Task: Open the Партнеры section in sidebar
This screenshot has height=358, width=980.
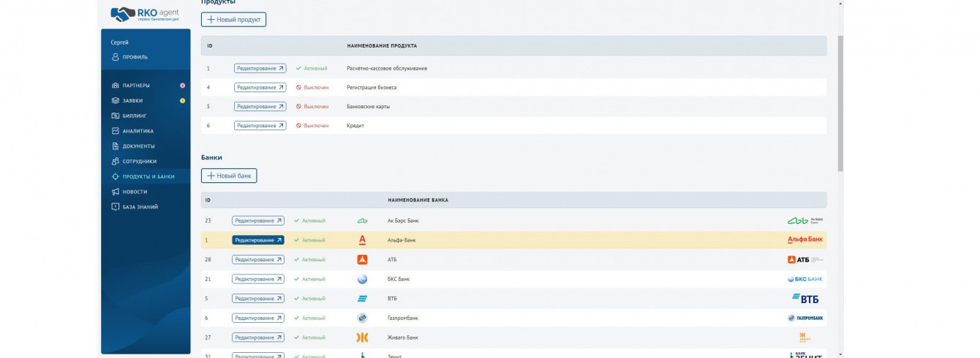Action: (x=136, y=86)
